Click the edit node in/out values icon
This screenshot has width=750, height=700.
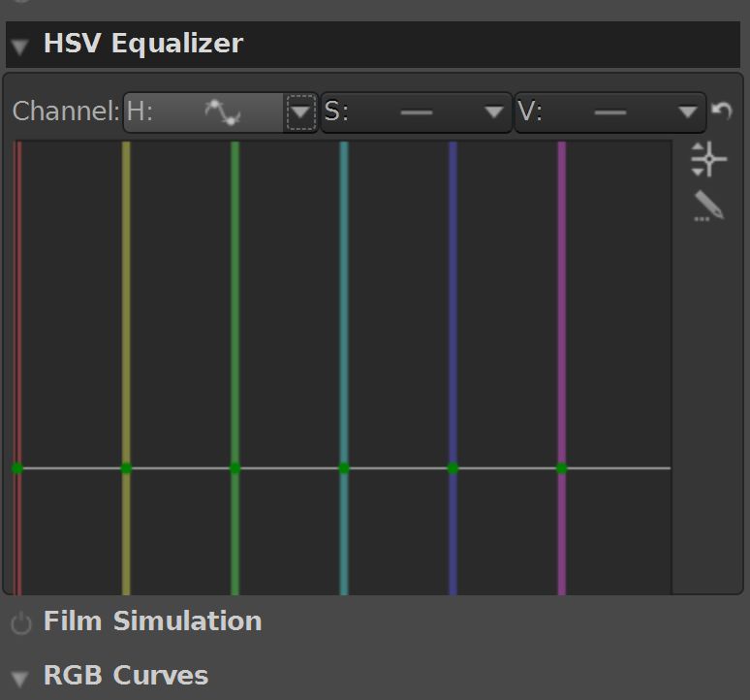pyautogui.click(x=708, y=158)
